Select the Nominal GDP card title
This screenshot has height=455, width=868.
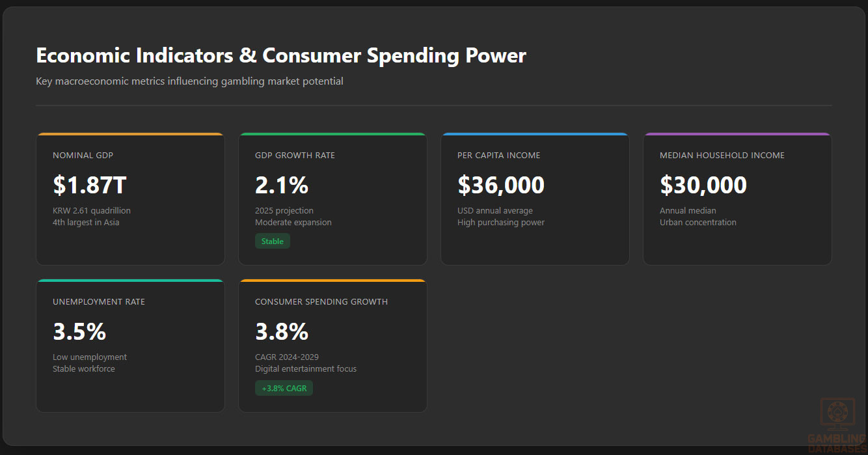click(x=83, y=155)
